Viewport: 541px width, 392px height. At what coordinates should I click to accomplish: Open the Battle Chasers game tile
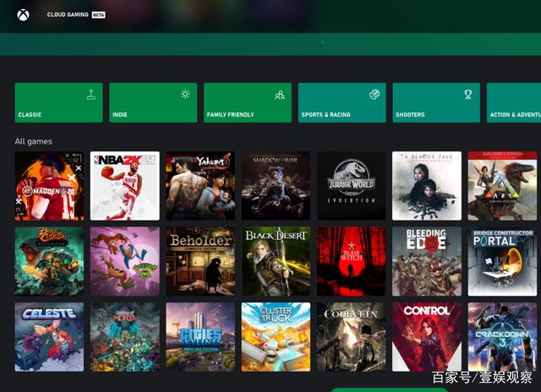pyautogui.click(x=49, y=261)
